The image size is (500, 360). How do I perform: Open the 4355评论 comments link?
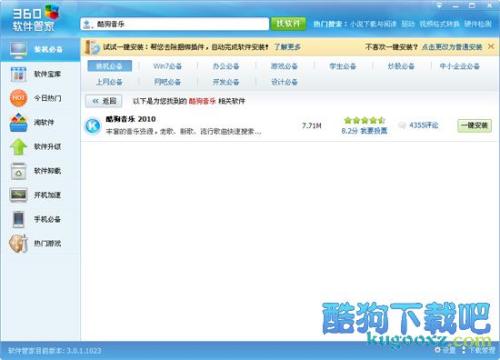(x=424, y=125)
